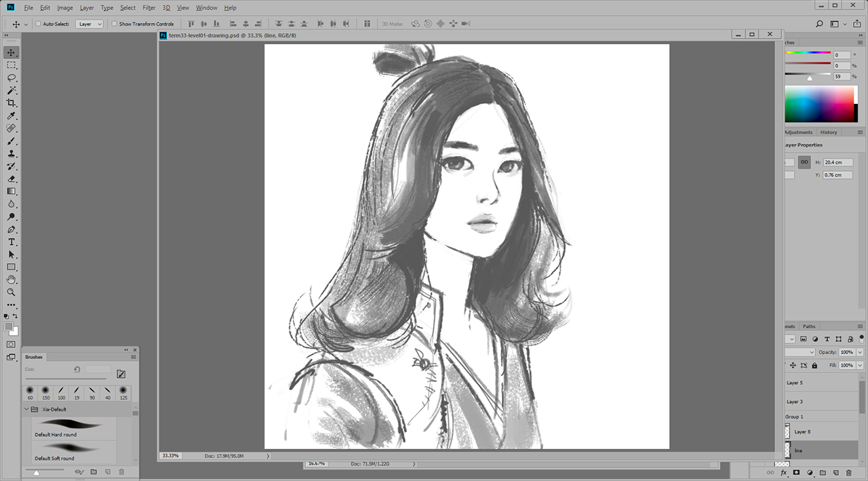
Task: Click the Create new layer icon
Action: (x=836, y=472)
